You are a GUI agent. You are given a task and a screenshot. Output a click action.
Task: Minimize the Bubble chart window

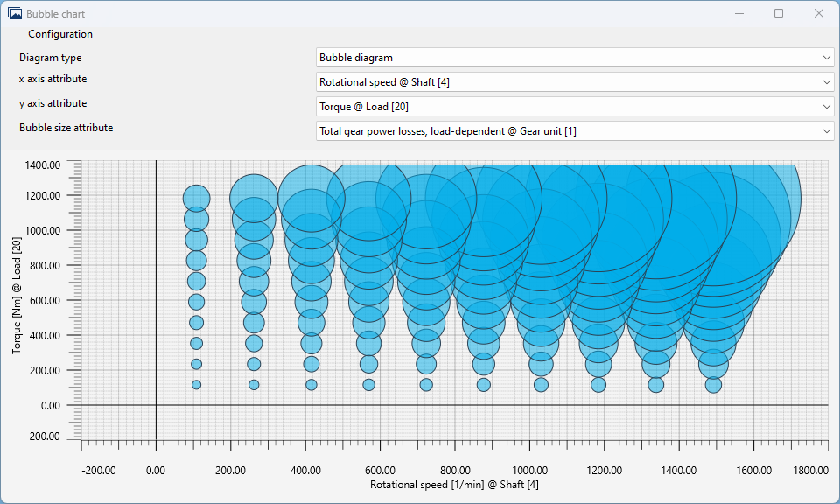point(739,14)
